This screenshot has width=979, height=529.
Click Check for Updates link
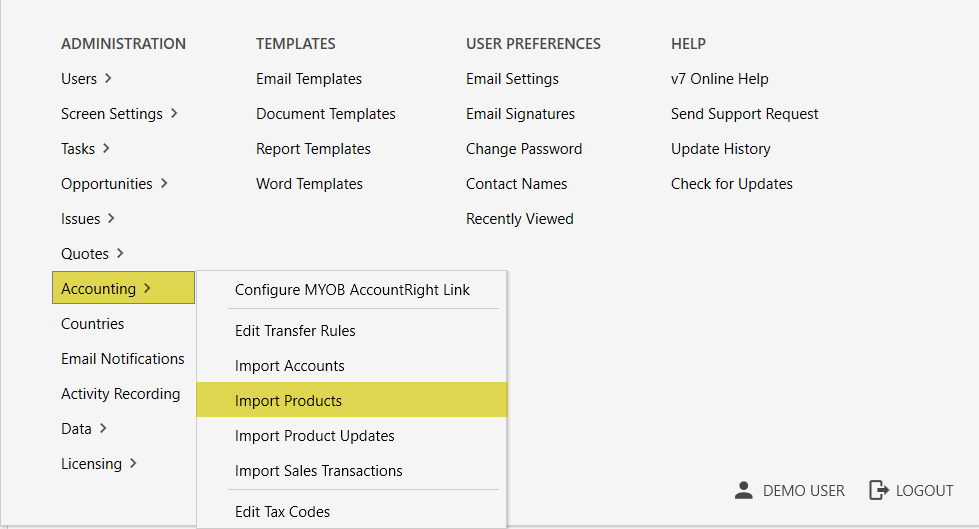(x=731, y=184)
